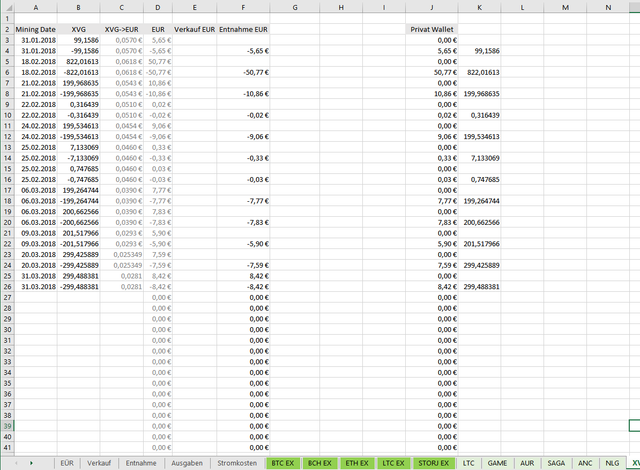
Task: Go to the Entnahme sheet
Action: pyautogui.click(x=141, y=463)
